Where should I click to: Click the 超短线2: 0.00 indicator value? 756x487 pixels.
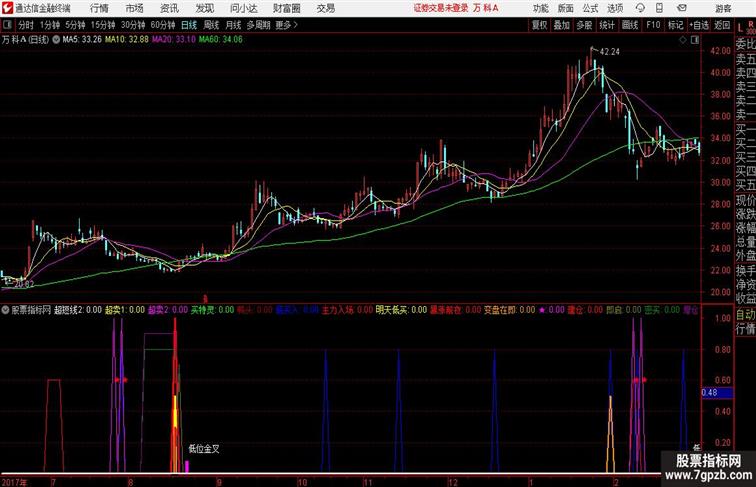[x=78, y=310]
